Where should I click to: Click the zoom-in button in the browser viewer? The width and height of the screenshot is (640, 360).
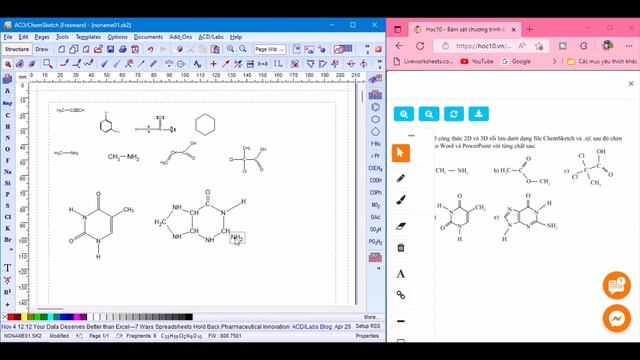click(x=404, y=114)
